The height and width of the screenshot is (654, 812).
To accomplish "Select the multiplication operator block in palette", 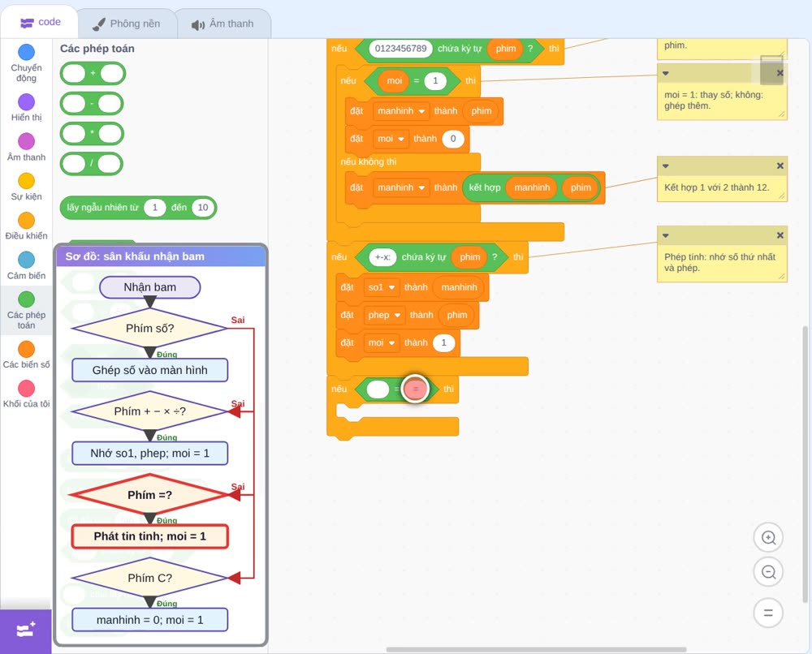I will [x=92, y=134].
